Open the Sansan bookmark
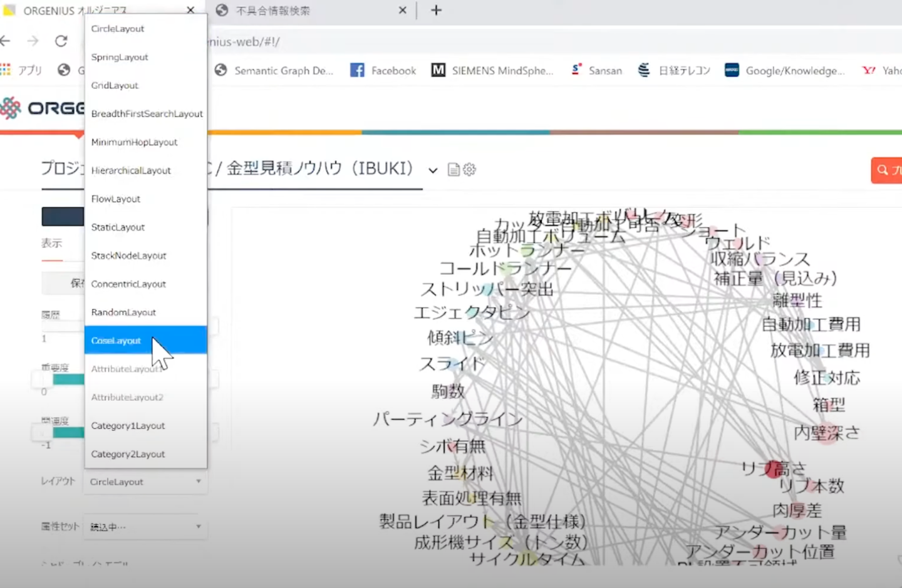 point(596,71)
